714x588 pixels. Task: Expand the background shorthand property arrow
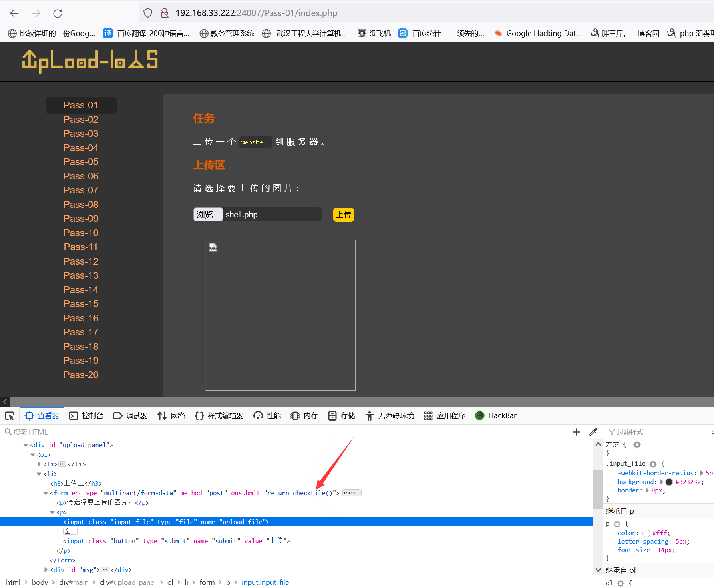coord(661,482)
